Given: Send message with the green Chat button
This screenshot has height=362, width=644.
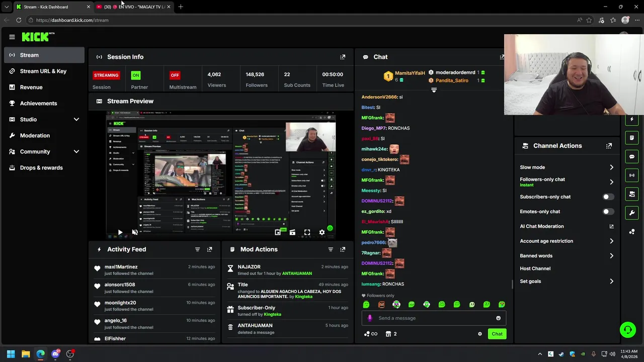Looking at the screenshot, I should [497, 334].
